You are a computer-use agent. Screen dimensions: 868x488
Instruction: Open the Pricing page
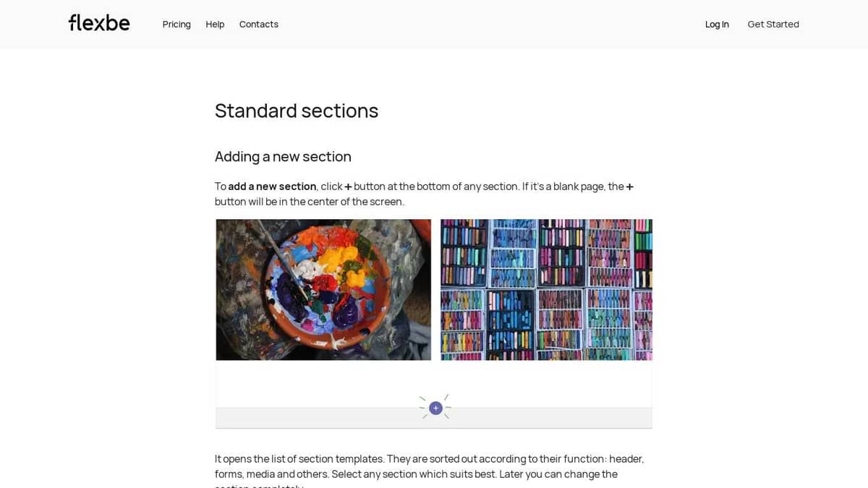pos(176,24)
